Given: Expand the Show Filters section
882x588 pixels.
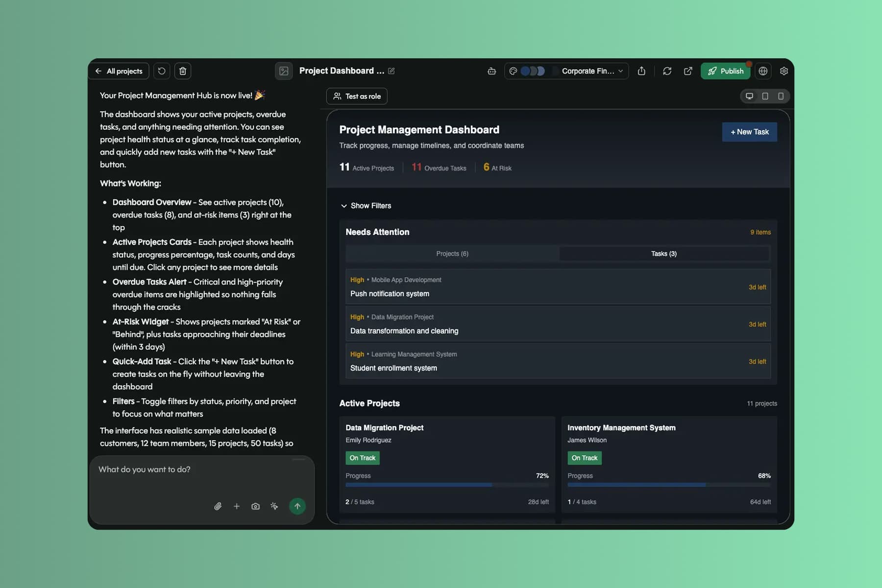Looking at the screenshot, I should 366,206.
